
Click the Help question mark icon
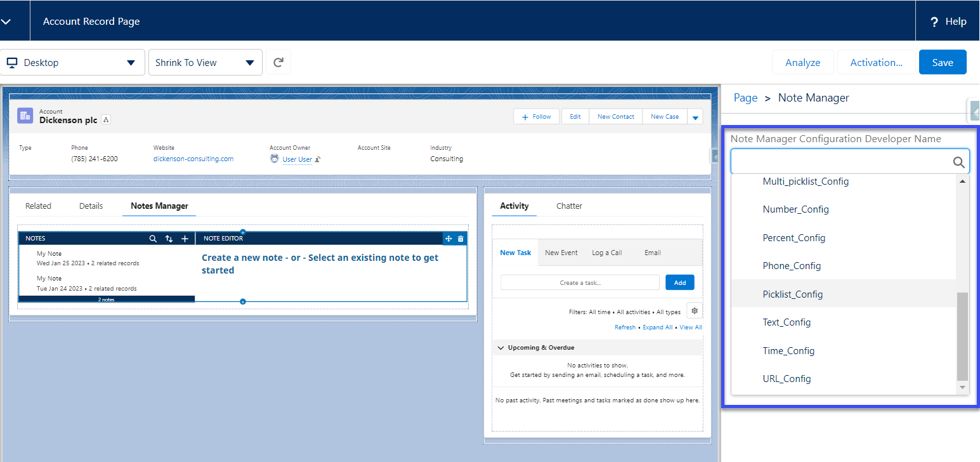[934, 21]
